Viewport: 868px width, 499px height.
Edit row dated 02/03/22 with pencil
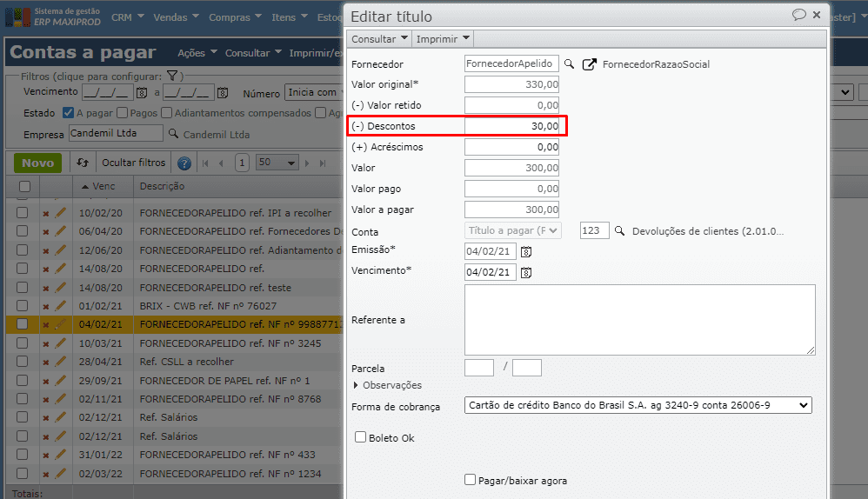click(60, 473)
